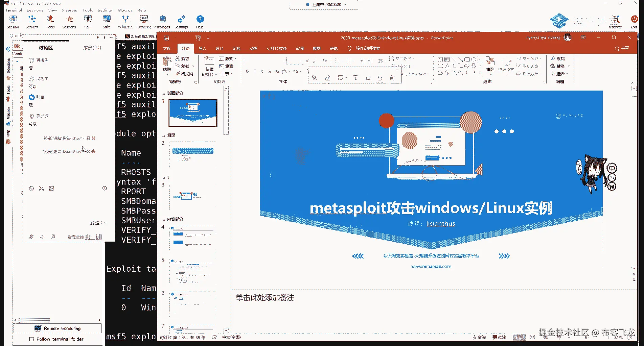The width and height of the screenshot is (644, 346).
Task: Open the members tab in the chat panel
Action: click(x=92, y=48)
